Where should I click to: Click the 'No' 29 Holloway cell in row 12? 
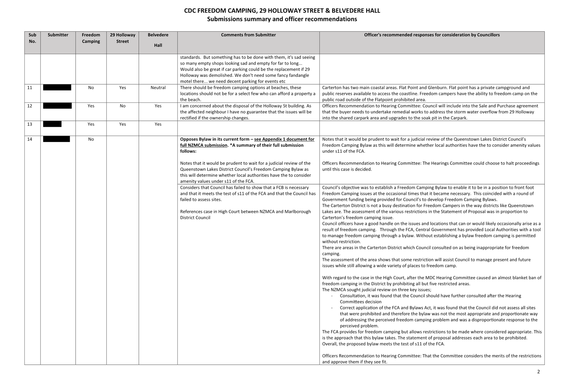click(x=122, y=106)
